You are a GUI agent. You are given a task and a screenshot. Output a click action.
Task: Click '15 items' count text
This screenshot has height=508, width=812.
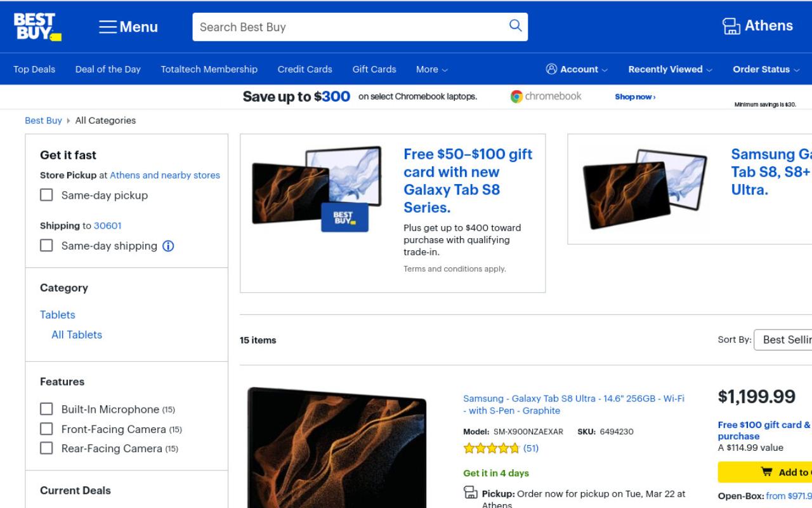click(x=258, y=340)
